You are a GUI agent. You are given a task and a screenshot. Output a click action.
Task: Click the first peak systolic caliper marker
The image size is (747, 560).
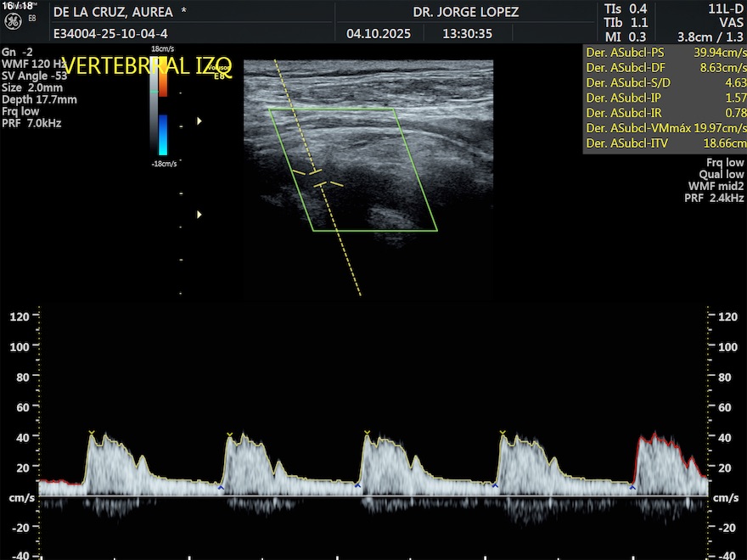(91, 434)
